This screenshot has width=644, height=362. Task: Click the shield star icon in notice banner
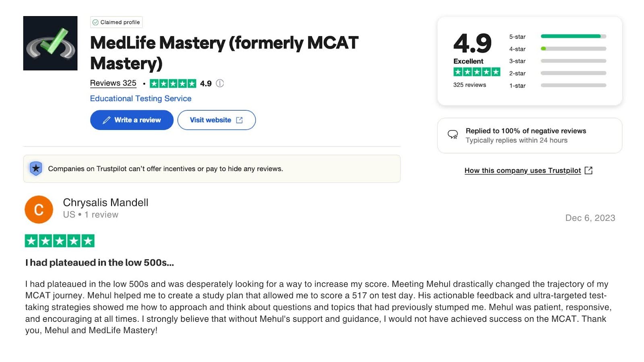(36, 169)
